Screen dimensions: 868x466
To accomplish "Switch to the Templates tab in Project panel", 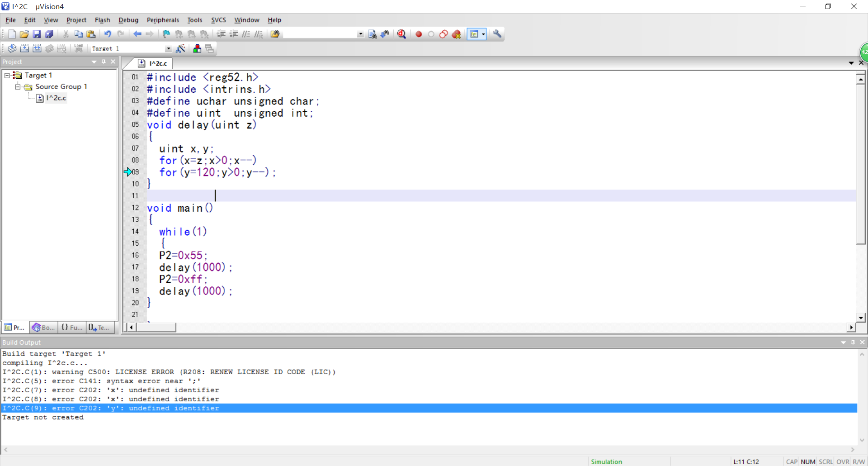I will (100, 327).
